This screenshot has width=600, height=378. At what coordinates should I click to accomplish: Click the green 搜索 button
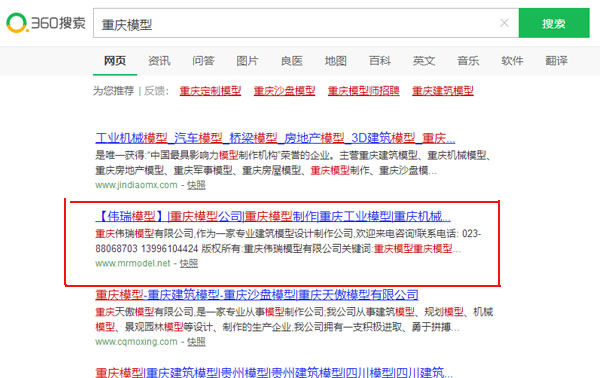coord(554,23)
